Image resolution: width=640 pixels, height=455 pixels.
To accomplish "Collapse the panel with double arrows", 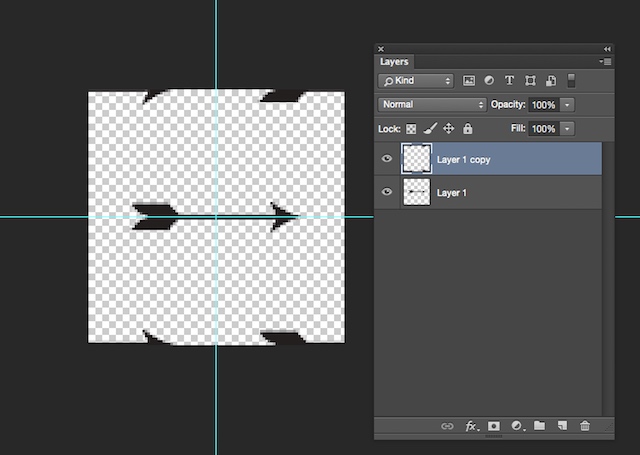I will point(607,48).
